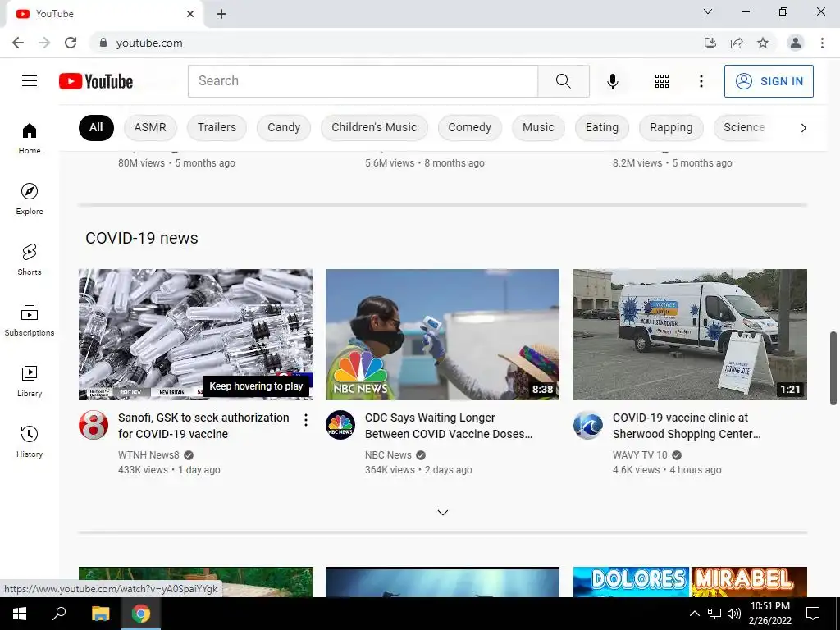Click the page vertical scrollbar thumb
Viewport: 840px width, 630px height.
point(833,368)
